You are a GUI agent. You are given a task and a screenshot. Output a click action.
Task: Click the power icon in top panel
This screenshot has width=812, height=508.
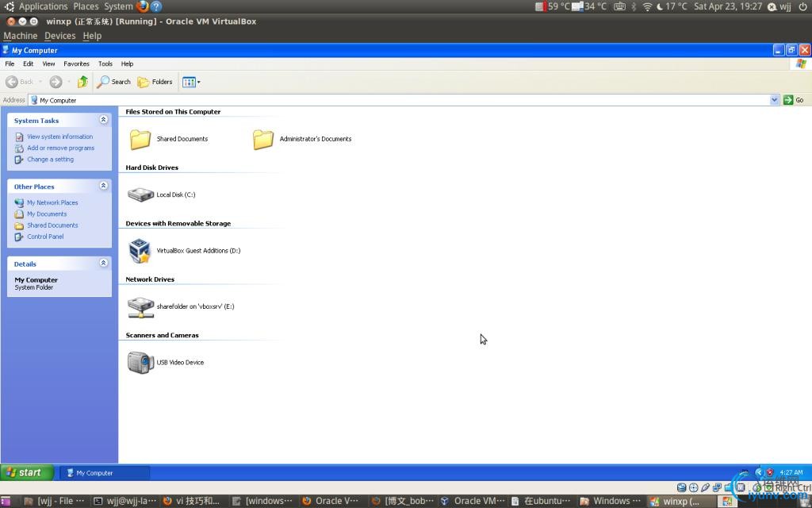802,6
